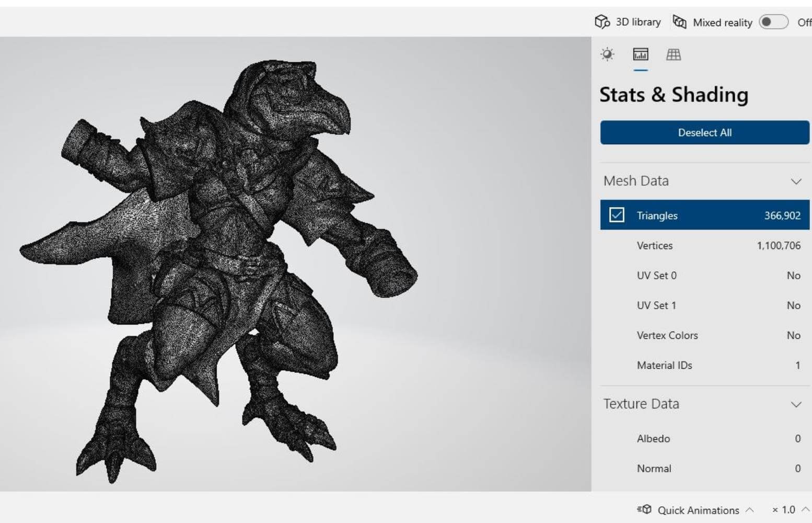Select the UV Set 1 row
Screen dimensions: 812x523
pos(704,305)
